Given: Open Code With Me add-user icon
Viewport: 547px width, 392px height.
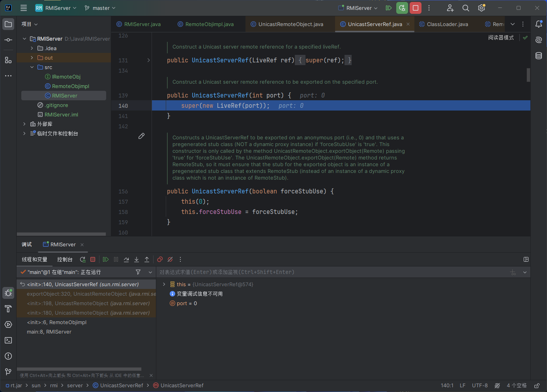Looking at the screenshot, I should [x=450, y=8].
